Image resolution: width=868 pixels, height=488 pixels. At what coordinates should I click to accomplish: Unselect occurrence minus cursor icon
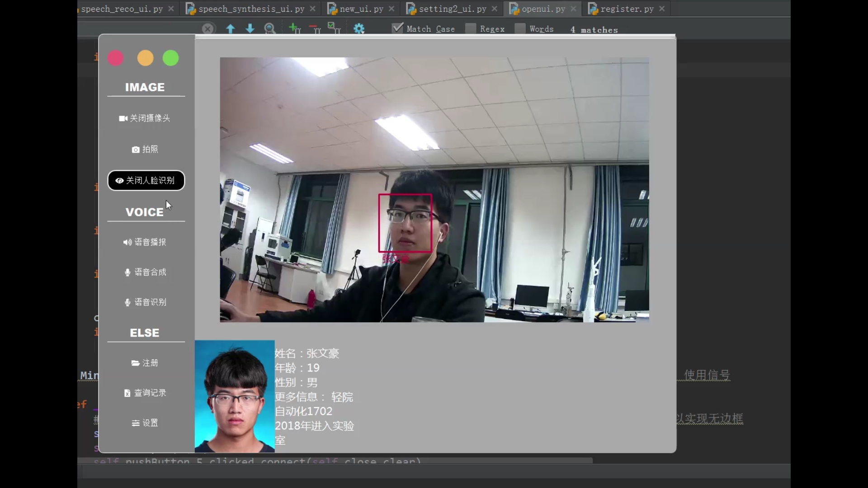click(315, 29)
